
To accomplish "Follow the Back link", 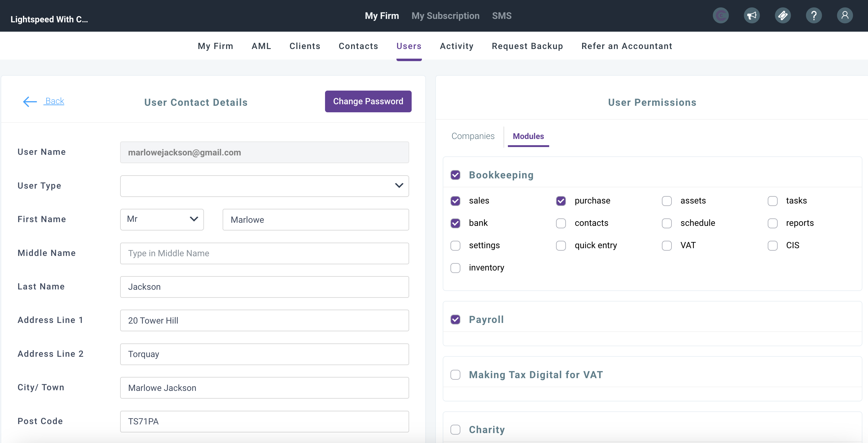I will (55, 101).
